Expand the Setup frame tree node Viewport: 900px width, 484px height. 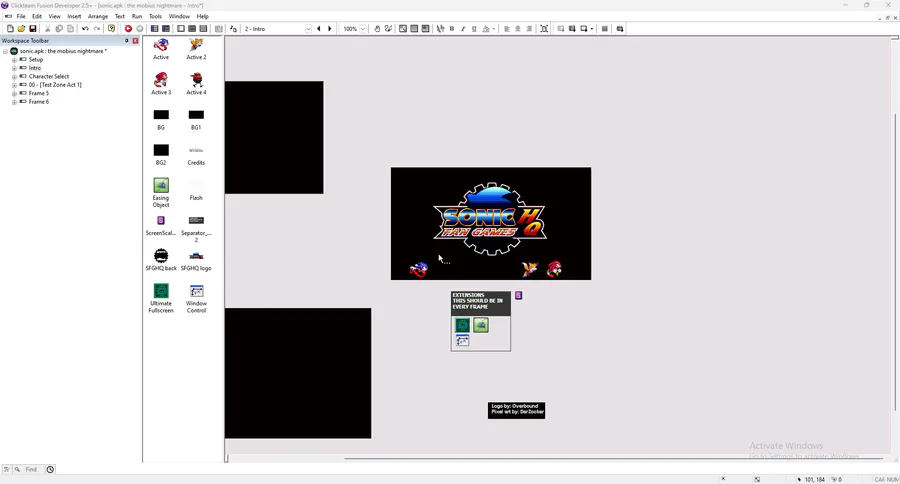[14, 60]
